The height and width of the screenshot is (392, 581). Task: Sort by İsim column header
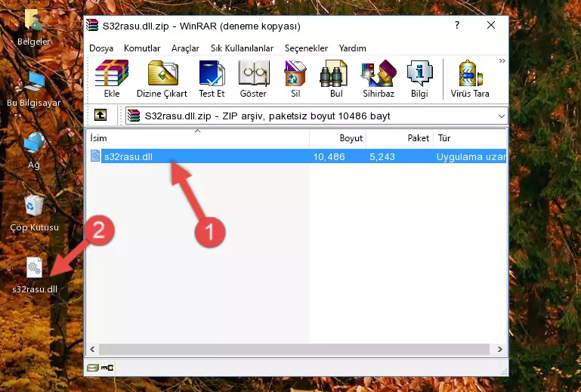pyautogui.click(x=198, y=138)
